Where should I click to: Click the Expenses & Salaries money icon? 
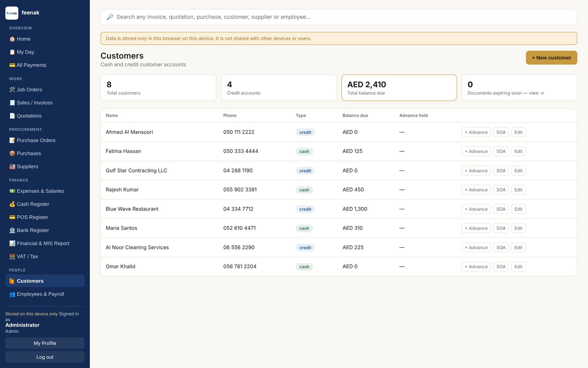tap(12, 191)
